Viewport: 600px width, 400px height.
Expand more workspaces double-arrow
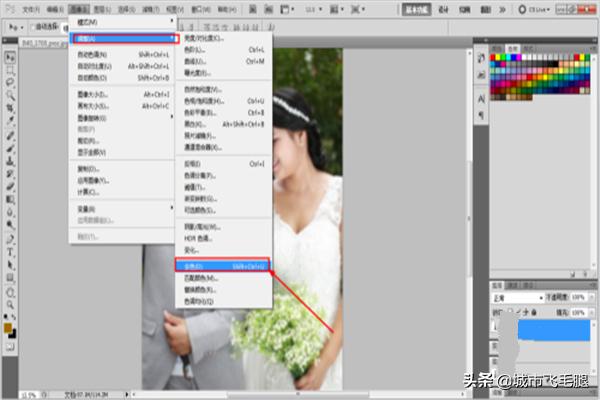[x=502, y=9]
